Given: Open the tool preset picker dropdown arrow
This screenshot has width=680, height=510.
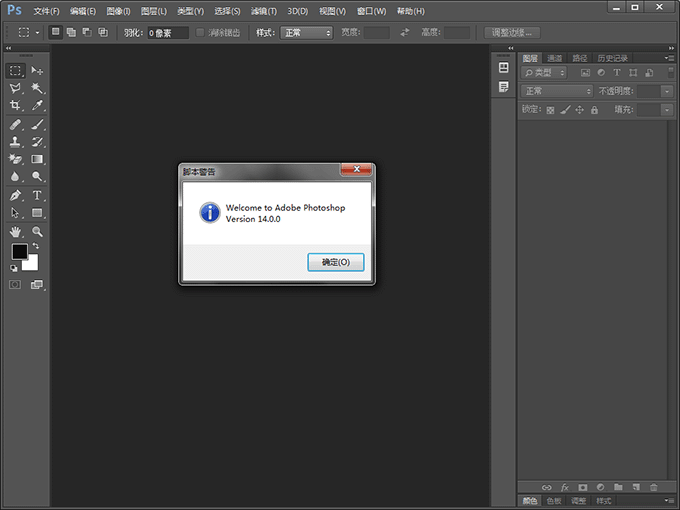Looking at the screenshot, I should (x=37, y=33).
